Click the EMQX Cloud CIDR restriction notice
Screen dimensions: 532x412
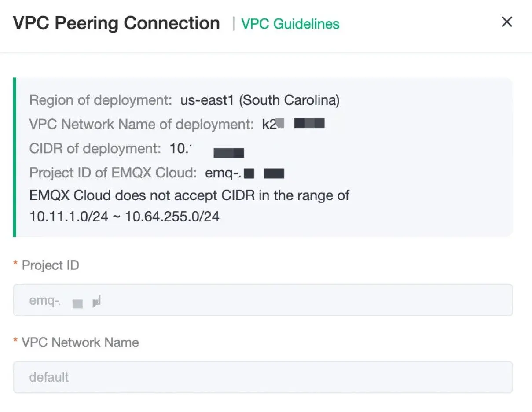coord(189,195)
